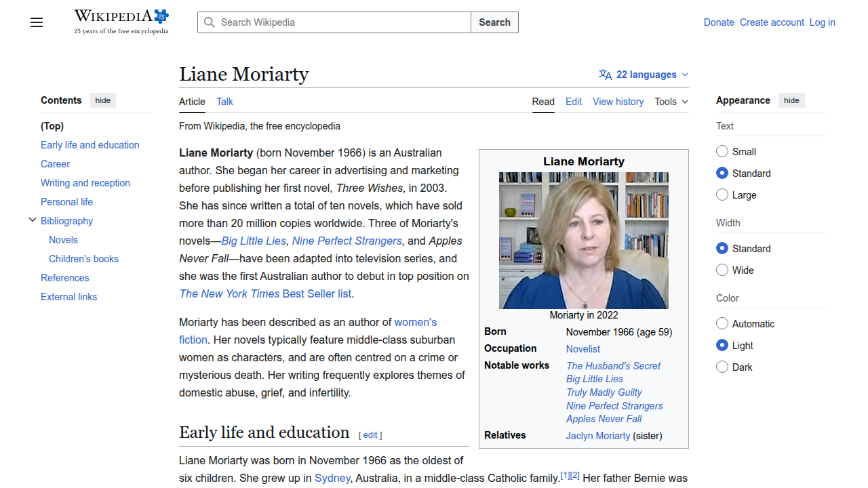This screenshot has width=868, height=488.
Task: Open the 22 languages dropdown
Action: [x=644, y=75]
